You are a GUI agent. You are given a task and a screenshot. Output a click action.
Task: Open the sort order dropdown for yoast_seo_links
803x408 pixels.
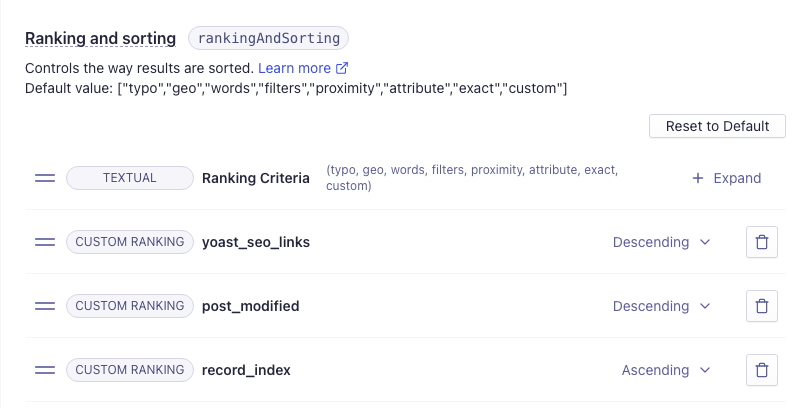[661, 242]
